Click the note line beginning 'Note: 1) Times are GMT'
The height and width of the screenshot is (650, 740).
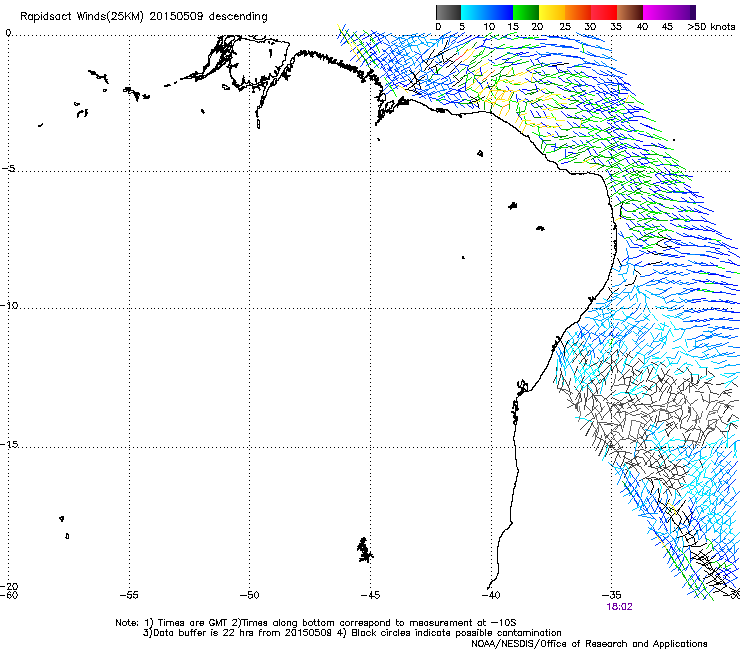pyautogui.click(x=316, y=623)
